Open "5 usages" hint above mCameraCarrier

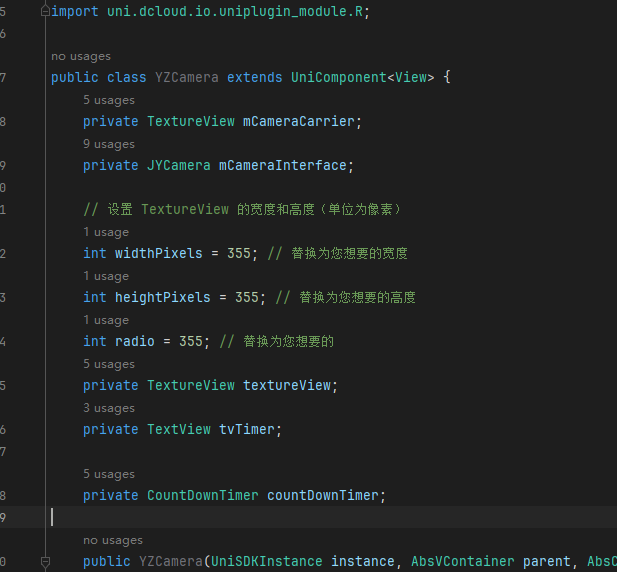tap(109, 100)
